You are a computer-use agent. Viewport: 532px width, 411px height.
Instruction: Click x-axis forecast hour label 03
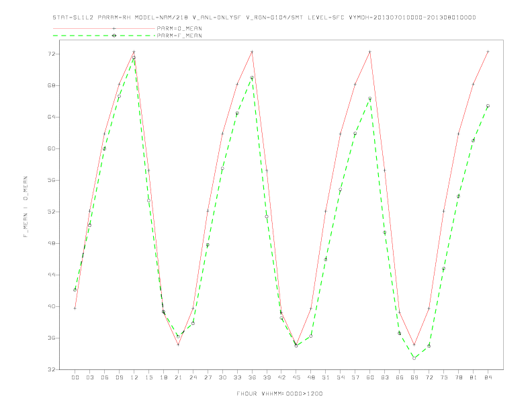tap(89, 377)
